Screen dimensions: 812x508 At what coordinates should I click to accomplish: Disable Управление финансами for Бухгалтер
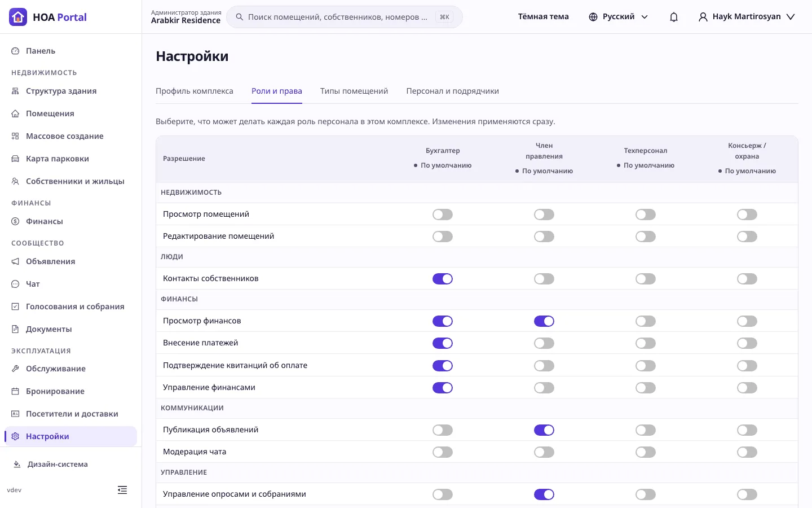coord(443,388)
